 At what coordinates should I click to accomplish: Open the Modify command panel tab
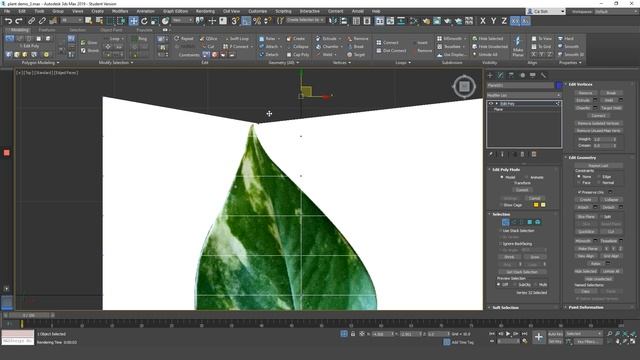[x=501, y=75]
